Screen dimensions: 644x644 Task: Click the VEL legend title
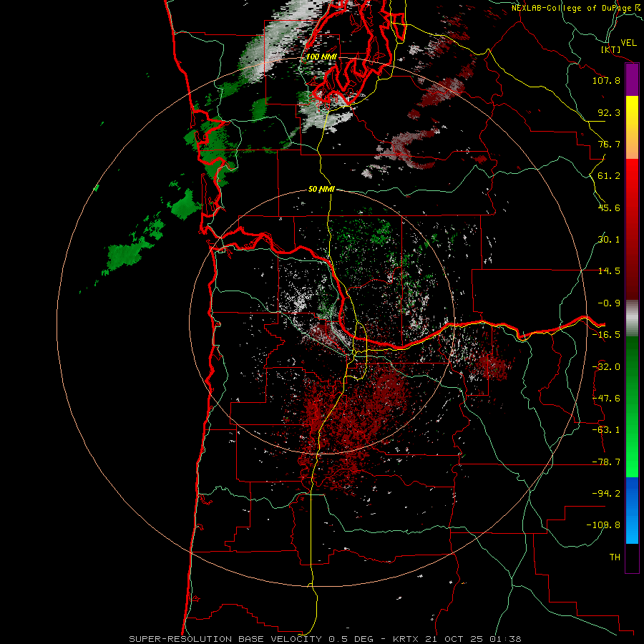[629, 43]
